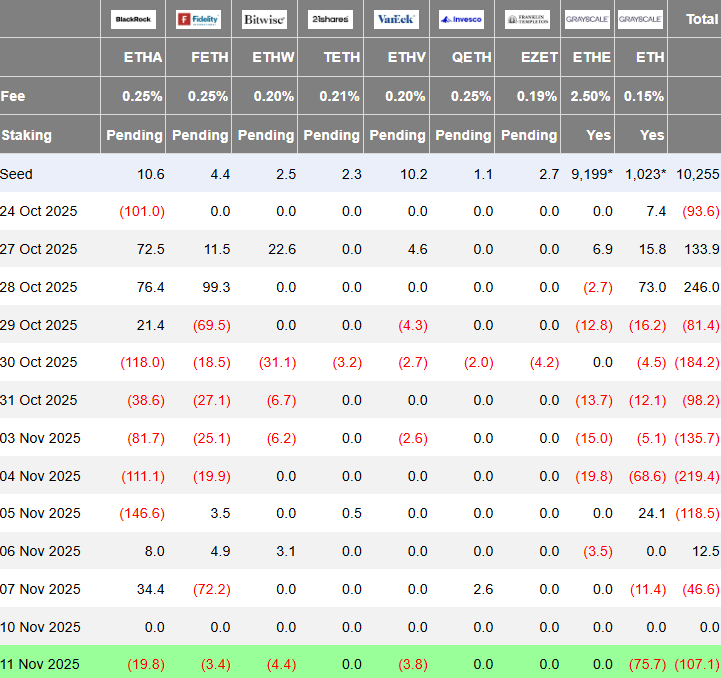Click the BlackRock logo
The height and width of the screenshot is (678, 721).
134,19
